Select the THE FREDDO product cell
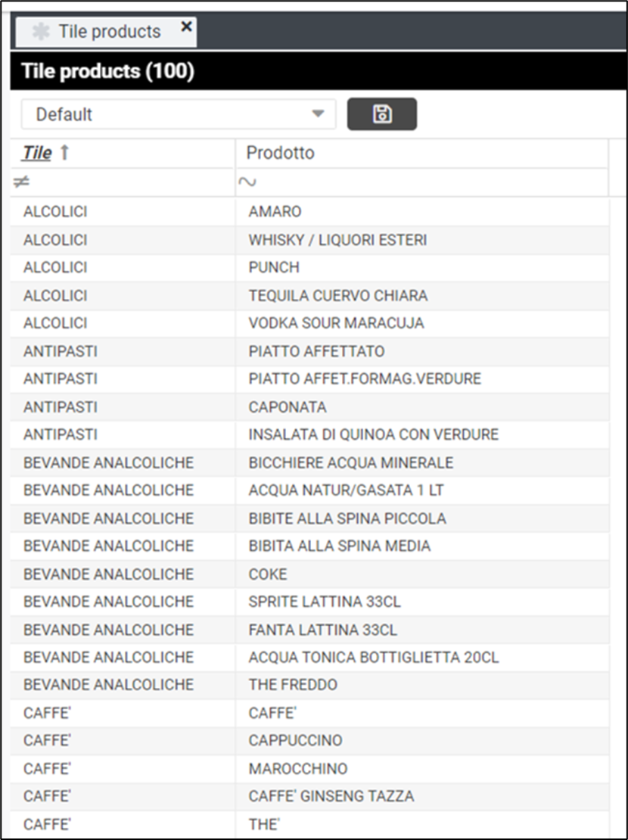 (293, 685)
